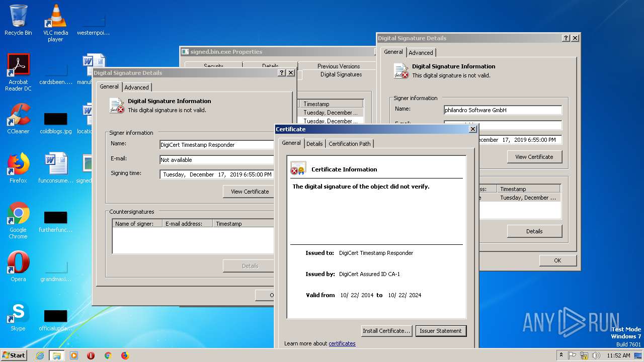644x362 pixels.
Task: Select the officialupda file icon
Action: click(55, 321)
